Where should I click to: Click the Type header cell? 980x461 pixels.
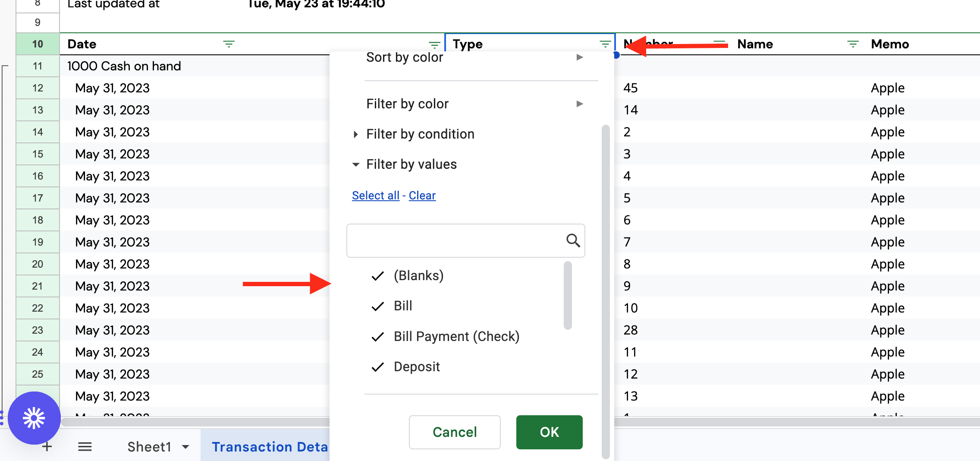pos(530,44)
